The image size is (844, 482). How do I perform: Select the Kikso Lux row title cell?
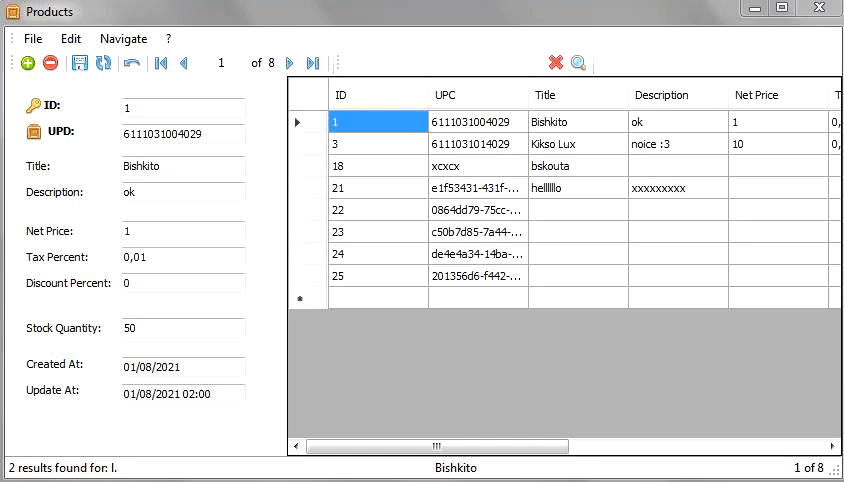click(577, 144)
